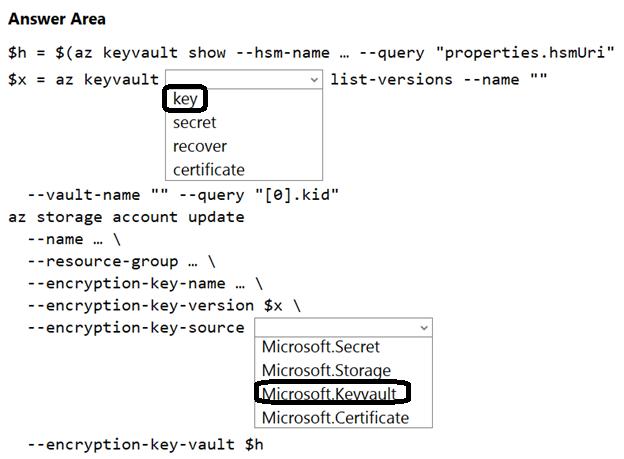Open the az keyvault command dropdown arrow
This screenshot has width=624, height=459.
315,79
